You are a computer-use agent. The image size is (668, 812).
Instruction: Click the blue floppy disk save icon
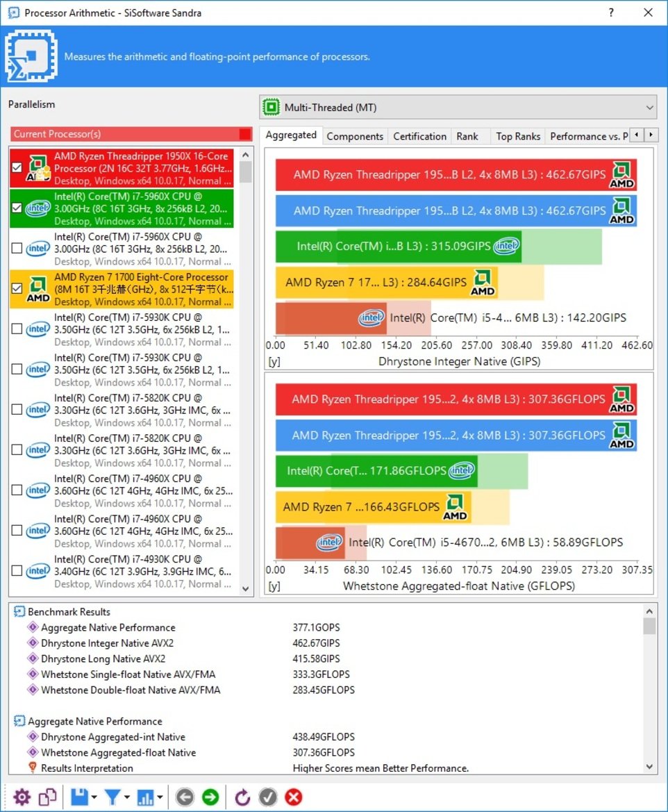pos(79,797)
